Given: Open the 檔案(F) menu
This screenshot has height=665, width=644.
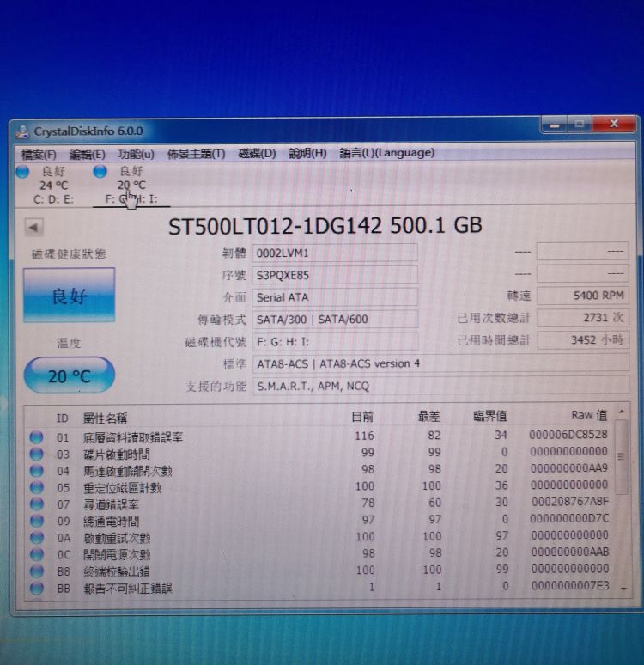Looking at the screenshot, I should (x=39, y=155).
